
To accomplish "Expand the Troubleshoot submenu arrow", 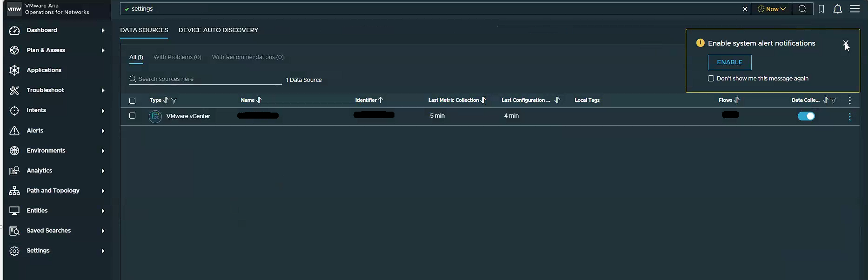I will coord(103,91).
